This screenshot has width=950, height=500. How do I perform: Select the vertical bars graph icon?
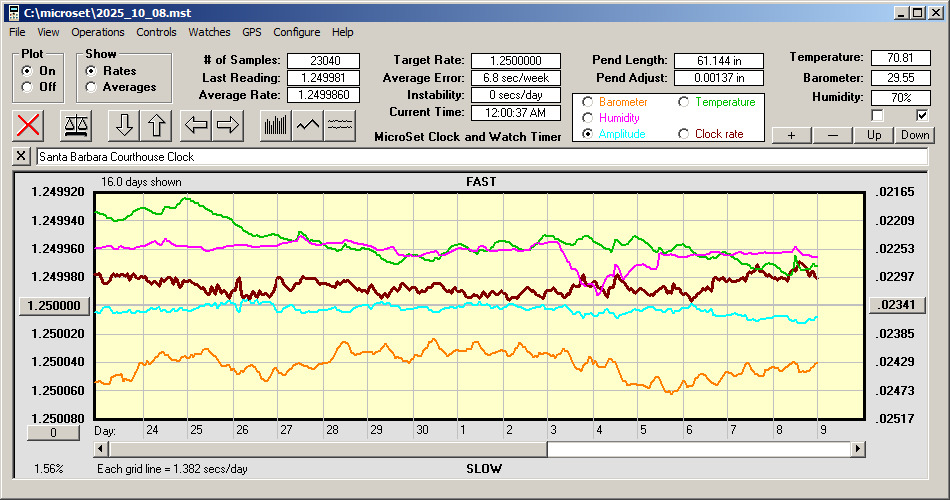point(275,125)
